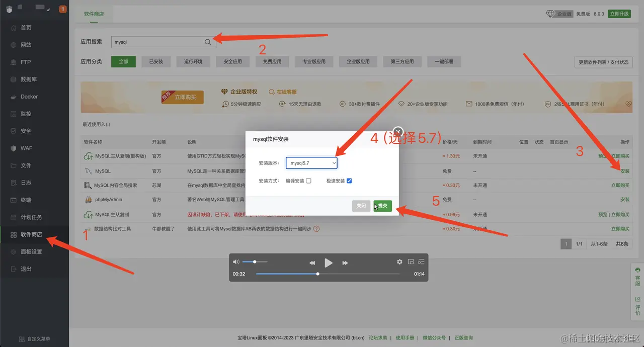Screen dimensions: 644x347
Task: Click page 1 pagination button
Action: (x=566, y=244)
